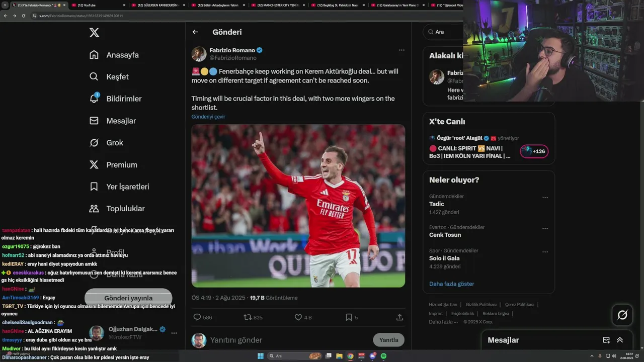
Task: Click the browser address bar URL
Action: click(80, 16)
